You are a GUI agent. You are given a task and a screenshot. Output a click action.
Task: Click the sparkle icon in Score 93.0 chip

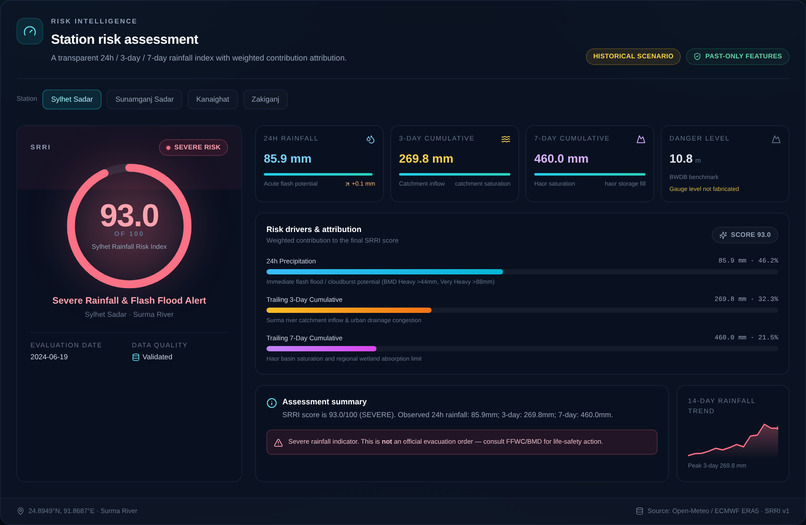(x=723, y=235)
